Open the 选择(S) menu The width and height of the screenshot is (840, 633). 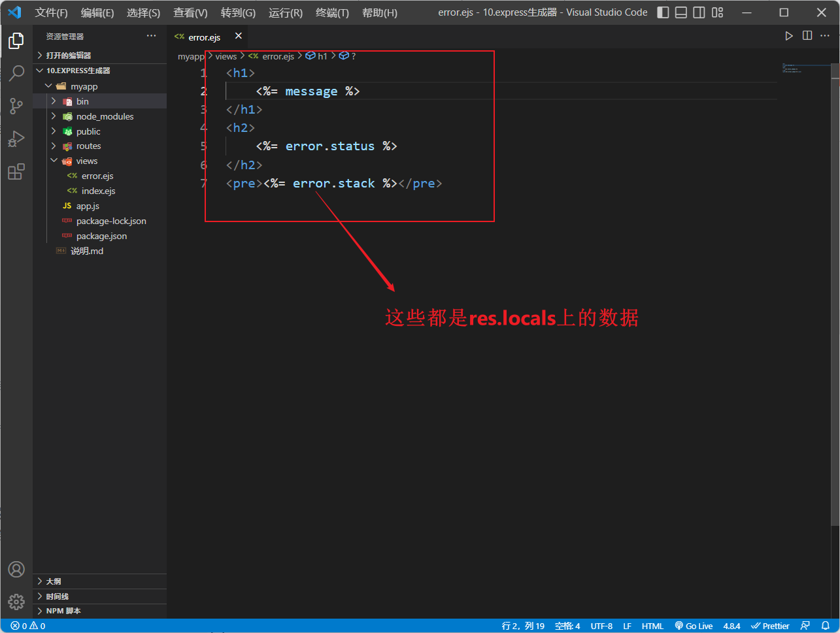pyautogui.click(x=143, y=12)
